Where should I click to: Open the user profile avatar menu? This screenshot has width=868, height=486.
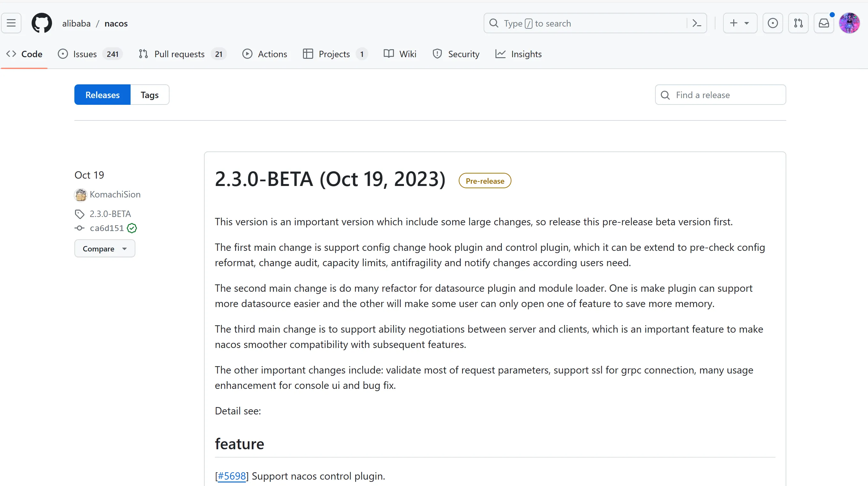849,23
